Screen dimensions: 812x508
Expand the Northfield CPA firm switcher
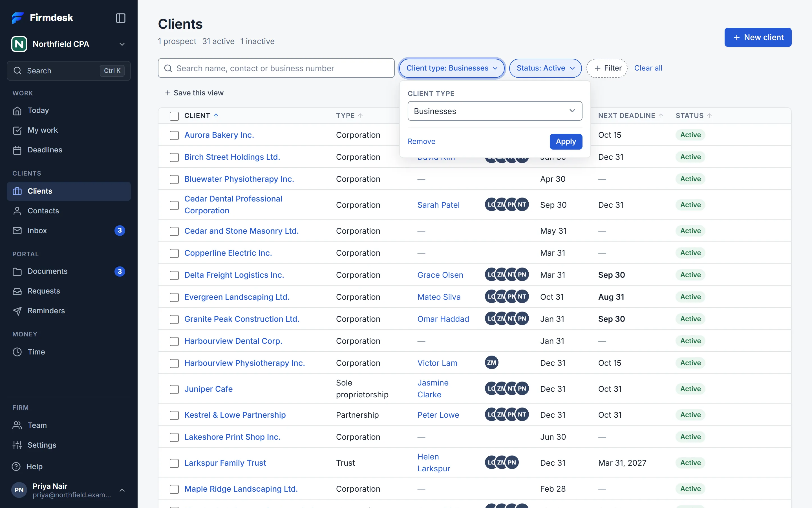[69, 44]
